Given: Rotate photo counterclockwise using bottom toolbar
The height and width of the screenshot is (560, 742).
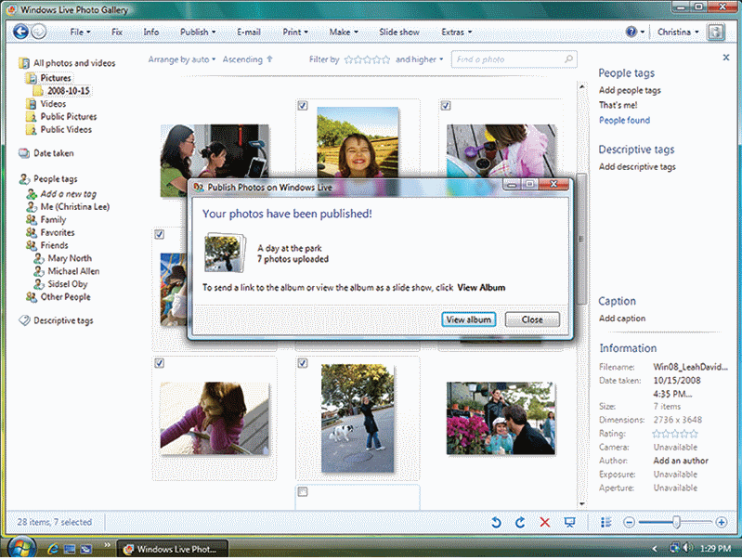Looking at the screenshot, I should 497,523.
